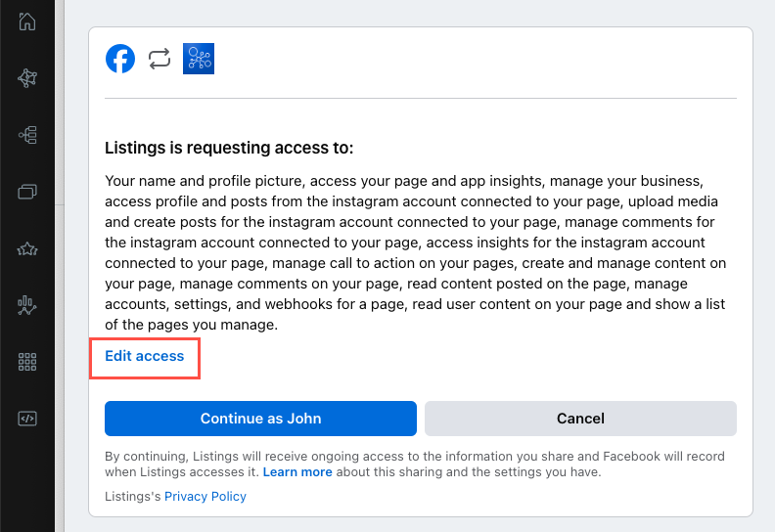The width and height of the screenshot is (775, 532).
Task: Open the apps grid sidebar icon
Action: [27, 362]
